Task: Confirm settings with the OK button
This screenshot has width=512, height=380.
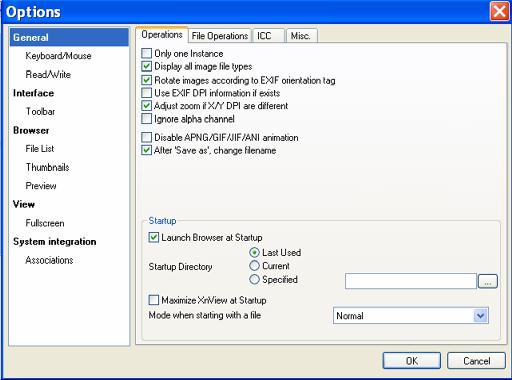Action: pos(412,361)
